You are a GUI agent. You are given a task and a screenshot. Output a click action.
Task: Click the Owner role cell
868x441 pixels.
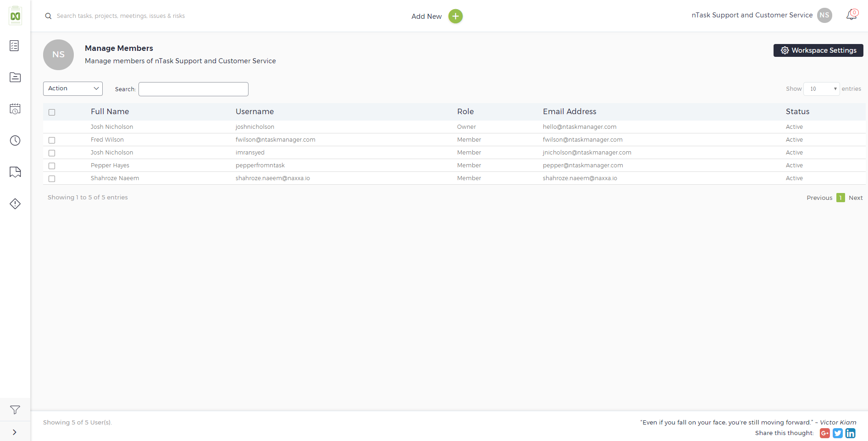466,127
